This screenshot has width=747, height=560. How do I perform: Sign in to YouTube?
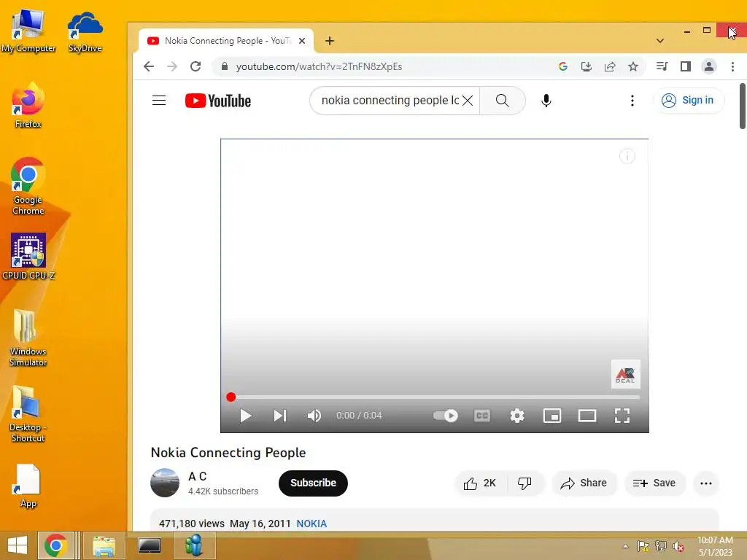click(689, 101)
